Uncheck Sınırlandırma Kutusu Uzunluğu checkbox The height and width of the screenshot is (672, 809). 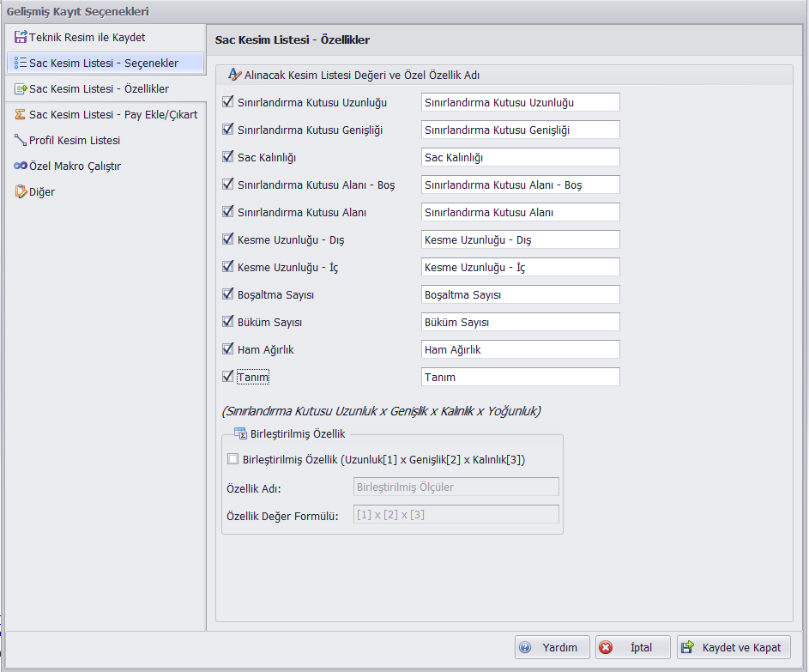227,101
